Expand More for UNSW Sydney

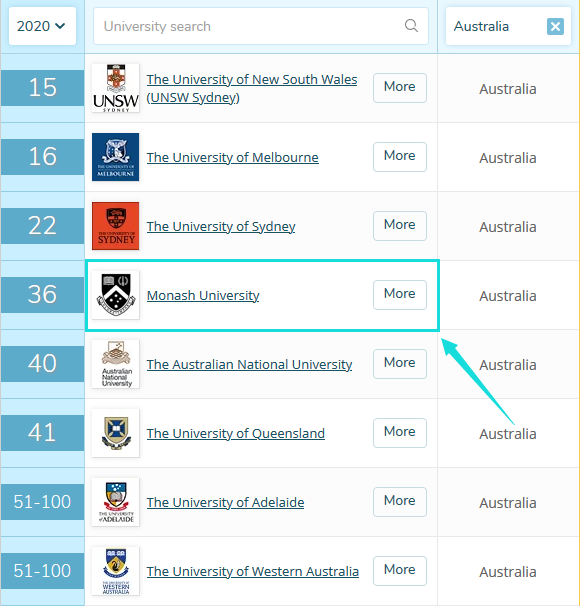pos(400,88)
